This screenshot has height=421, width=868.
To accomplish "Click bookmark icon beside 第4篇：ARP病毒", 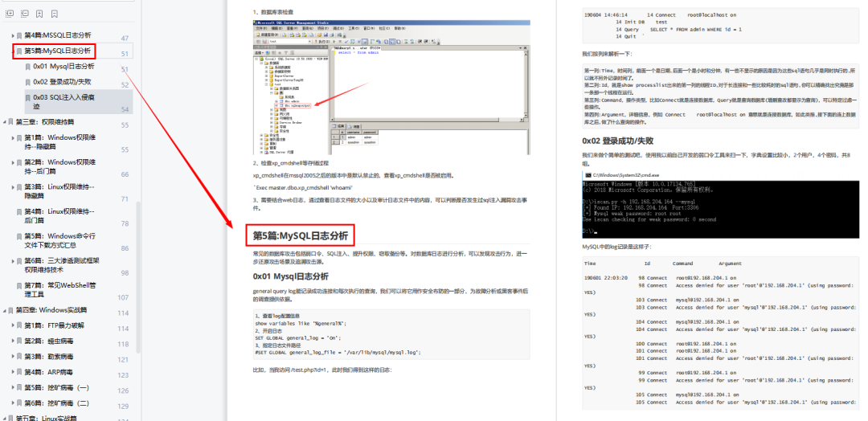I will pos(19,372).
